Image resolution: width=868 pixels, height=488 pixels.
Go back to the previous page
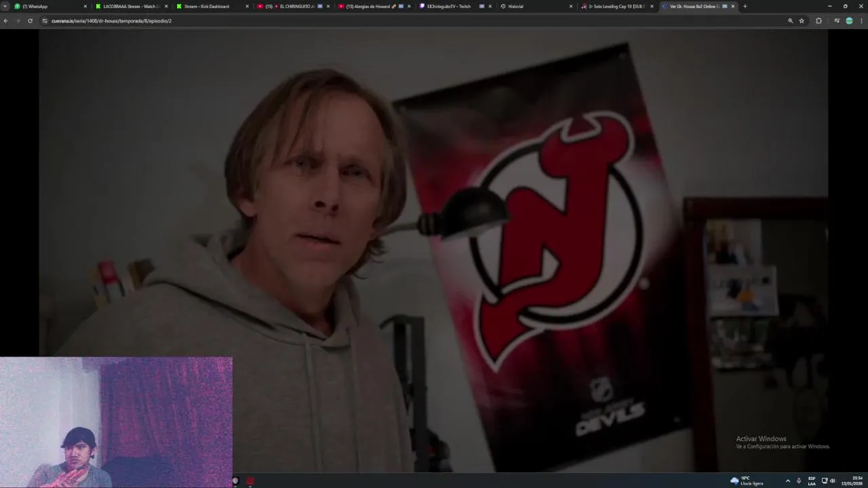click(x=6, y=21)
